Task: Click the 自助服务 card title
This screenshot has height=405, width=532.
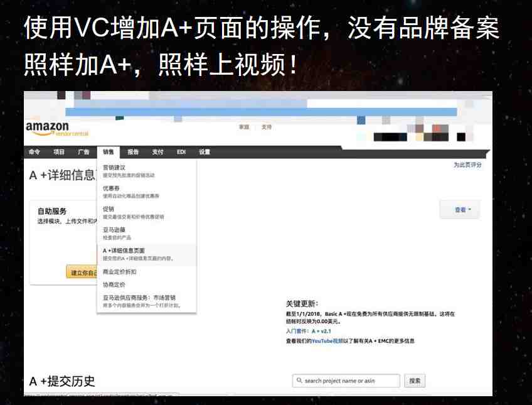Action: coord(52,211)
